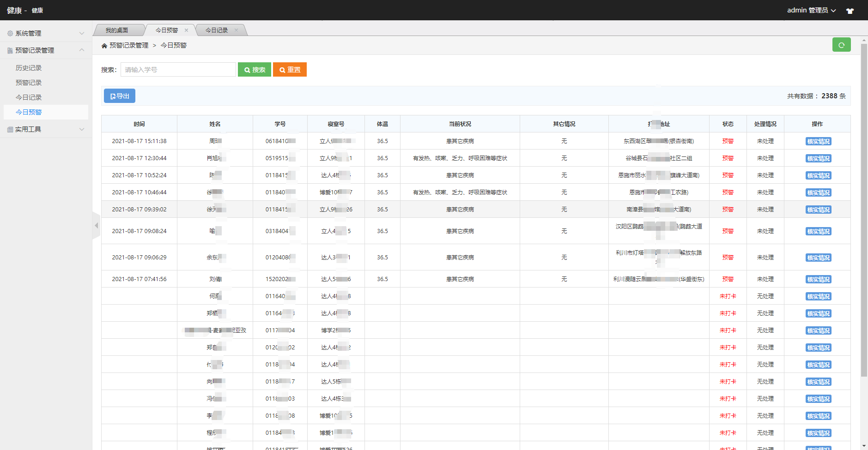Switch to 今日记录 tab
The image size is (868, 450).
coord(217,30)
